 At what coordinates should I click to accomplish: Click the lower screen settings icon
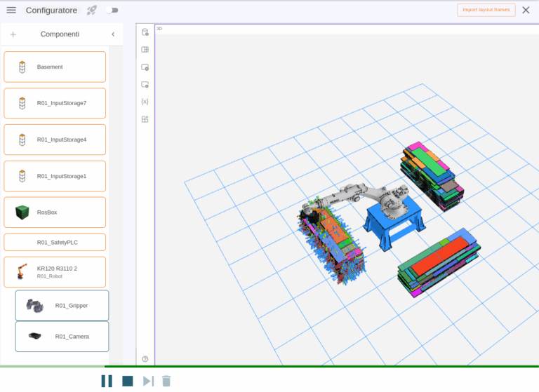(x=145, y=85)
